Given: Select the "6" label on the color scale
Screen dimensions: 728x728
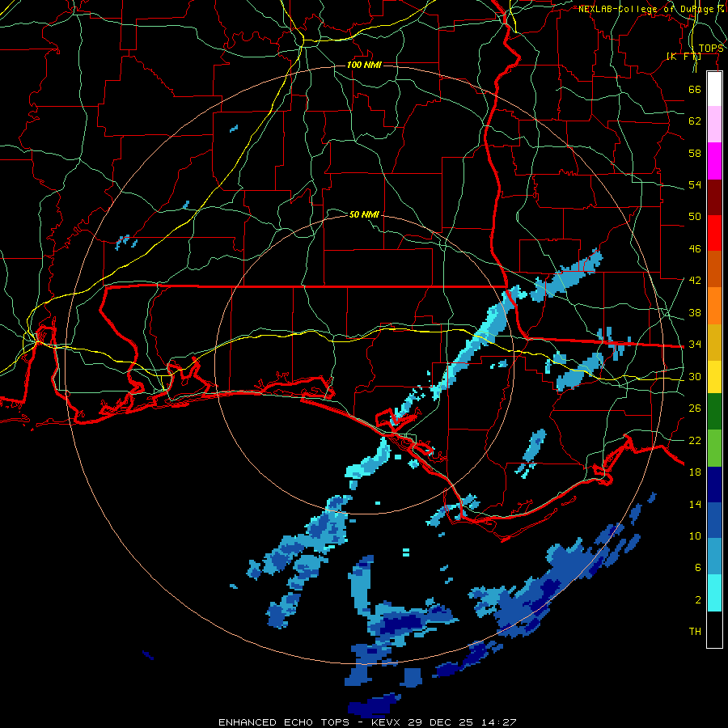Looking at the screenshot, I should [x=698, y=568].
